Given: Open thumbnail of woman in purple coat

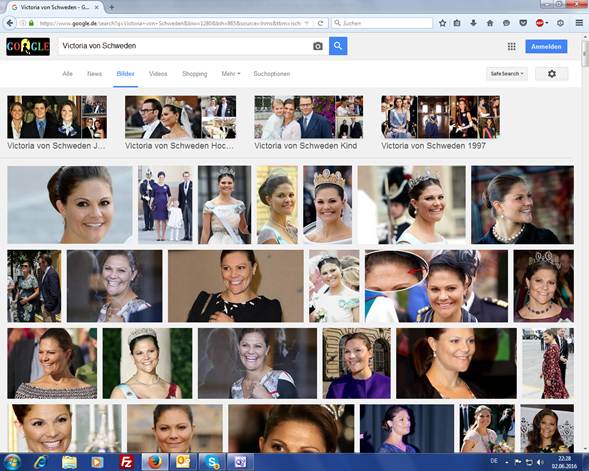Looking at the screenshot, I should [x=356, y=363].
